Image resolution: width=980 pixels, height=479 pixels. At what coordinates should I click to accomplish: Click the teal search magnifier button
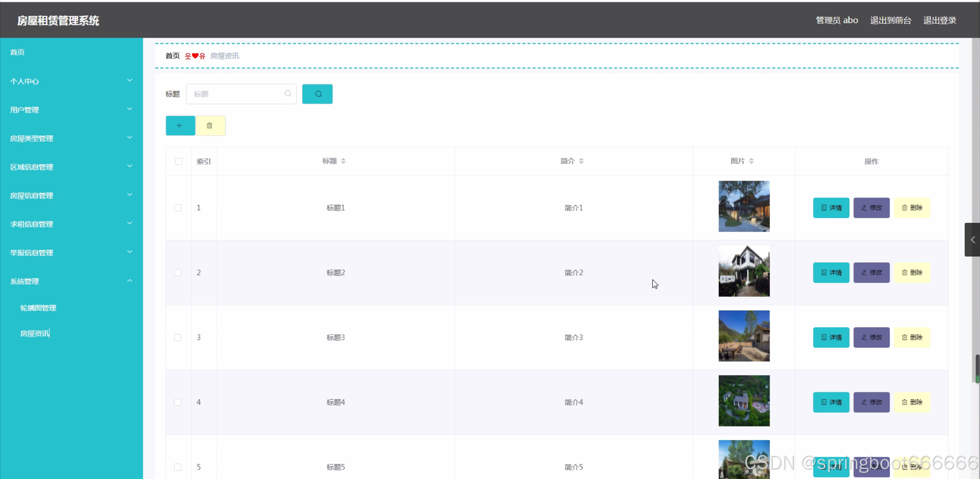[317, 94]
